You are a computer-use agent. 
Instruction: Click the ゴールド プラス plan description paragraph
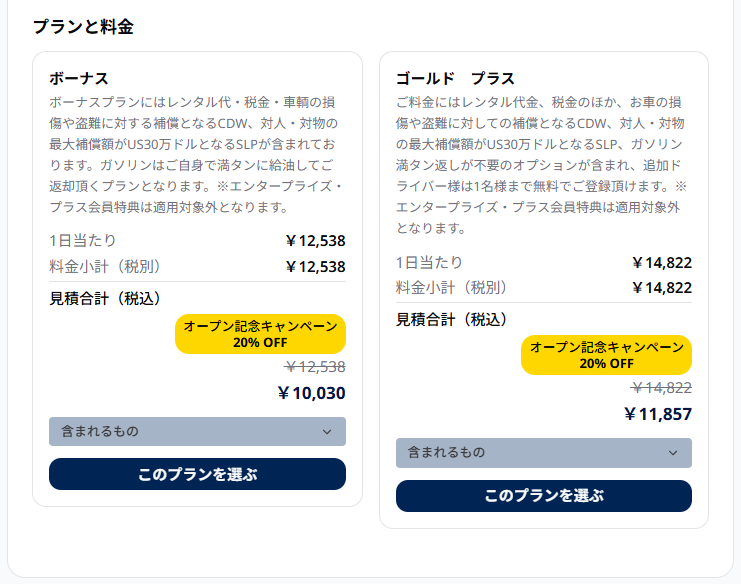[542, 165]
